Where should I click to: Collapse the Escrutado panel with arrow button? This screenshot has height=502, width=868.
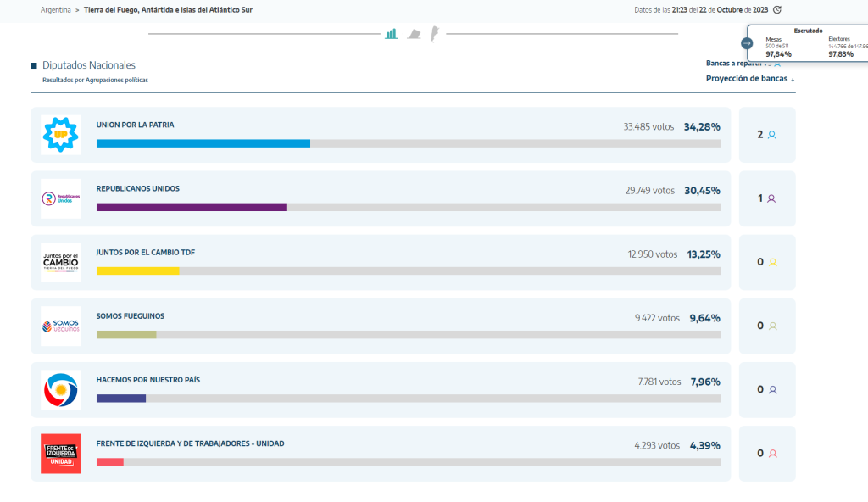tap(747, 42)
